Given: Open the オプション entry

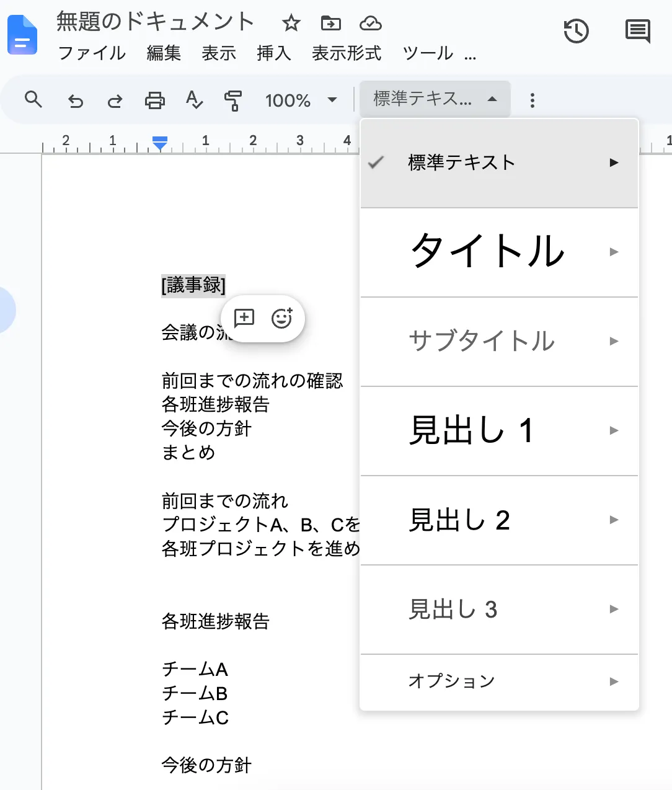Looking at the screenshot, I should (499, 681).
